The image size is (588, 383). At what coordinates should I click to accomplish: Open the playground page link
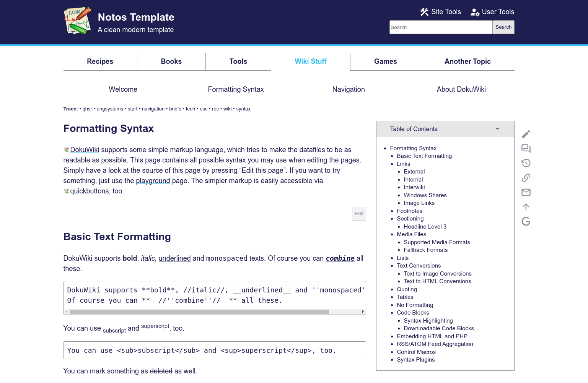153,181
